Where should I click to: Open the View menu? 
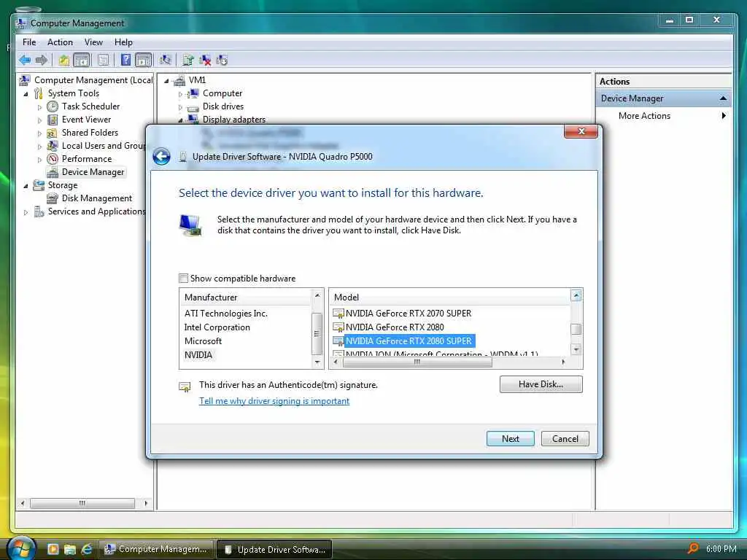(93, 42)
